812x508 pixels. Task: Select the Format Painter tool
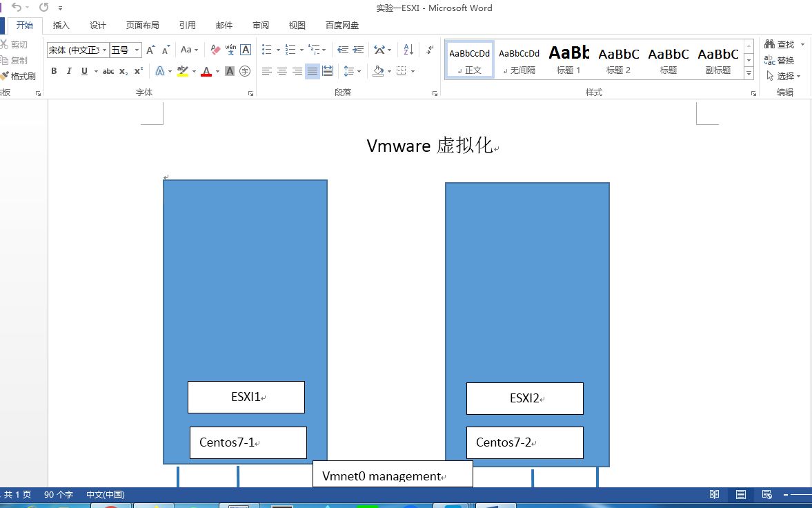pyautogui.click(x=20, y=76)
